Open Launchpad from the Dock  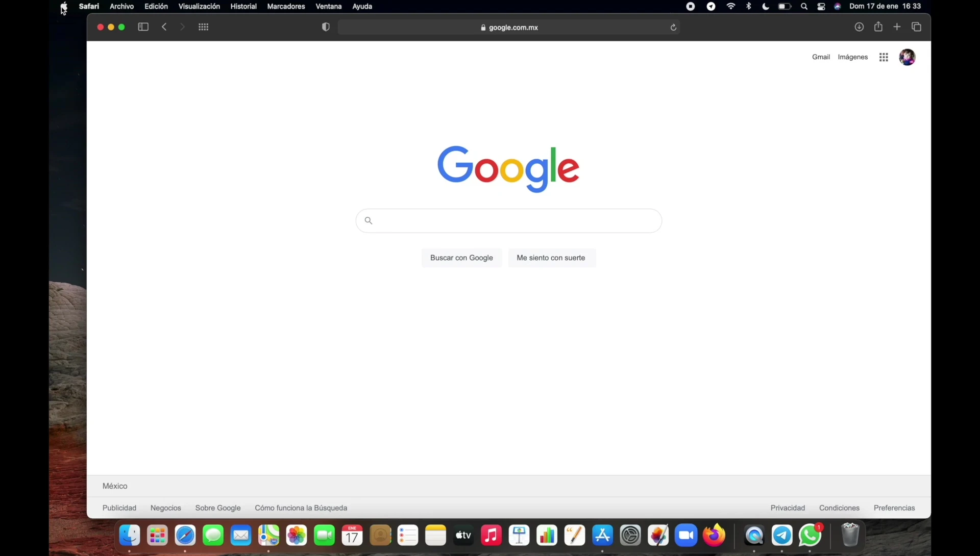tap(157, 536)
